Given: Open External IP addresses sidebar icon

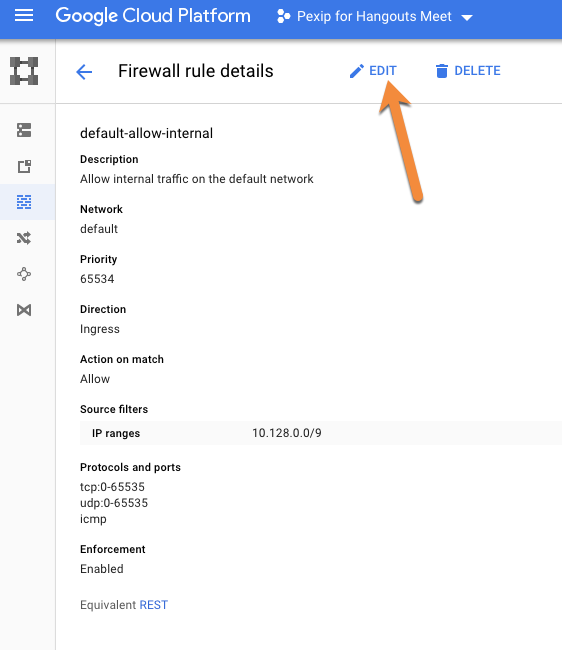Looking at the screenshot, I should click(24, 166).
